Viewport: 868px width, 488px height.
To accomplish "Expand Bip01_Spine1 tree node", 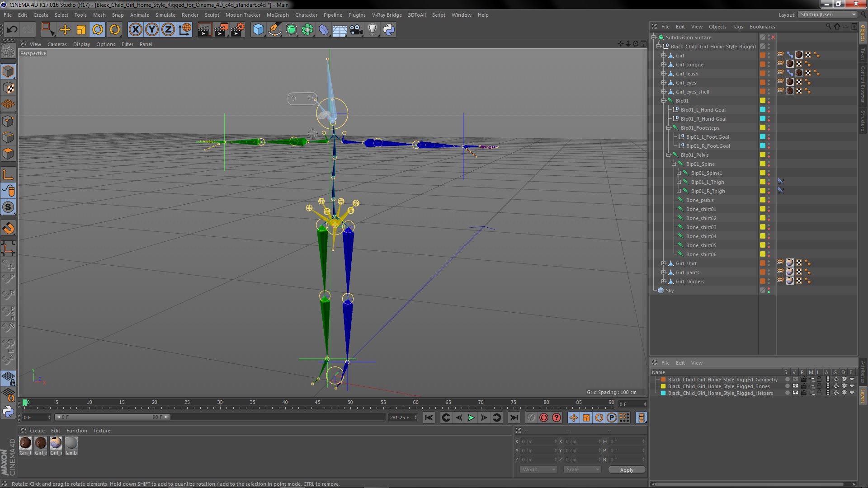I will coord(679,173).
